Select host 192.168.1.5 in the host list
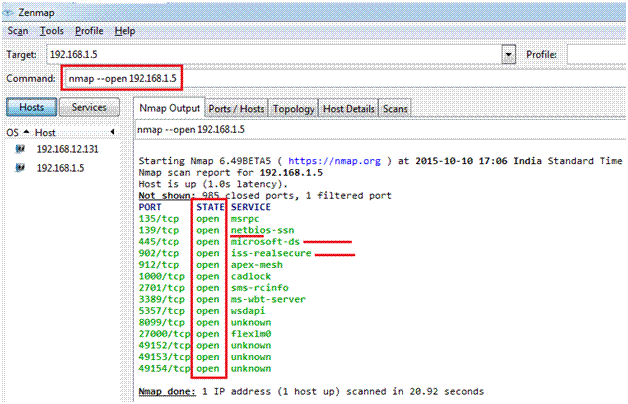Screen dimensions: 628x404 (x=60, y=168)
